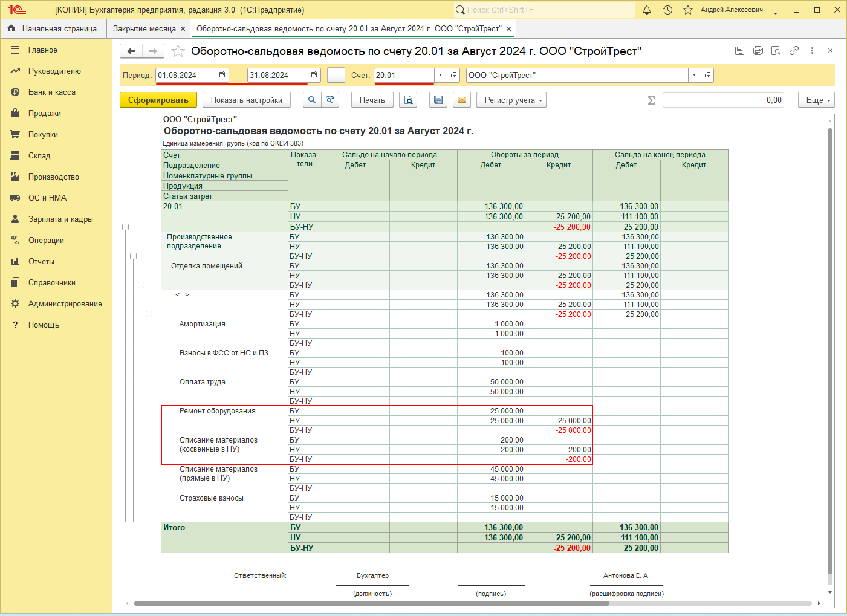847x616 pixels.
Task: Open calendar for start date 01.08.2024
Action: tap(222, 75)
